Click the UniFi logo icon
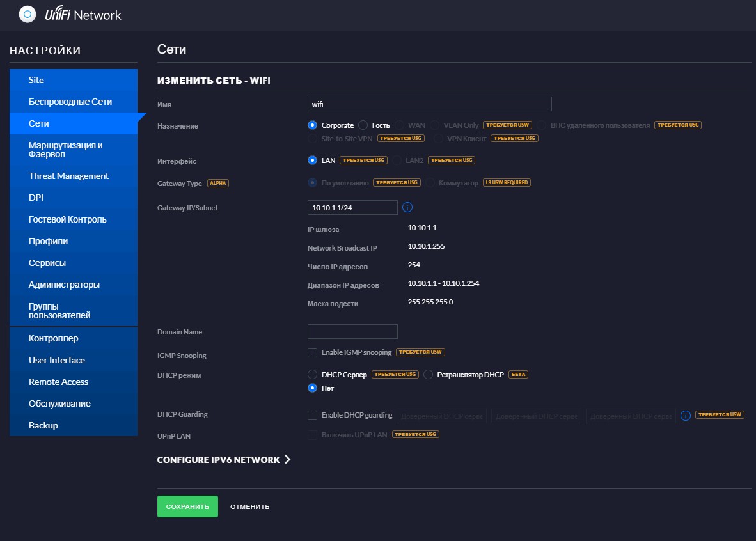The image size is (756, 541). (x=28, y=15)
